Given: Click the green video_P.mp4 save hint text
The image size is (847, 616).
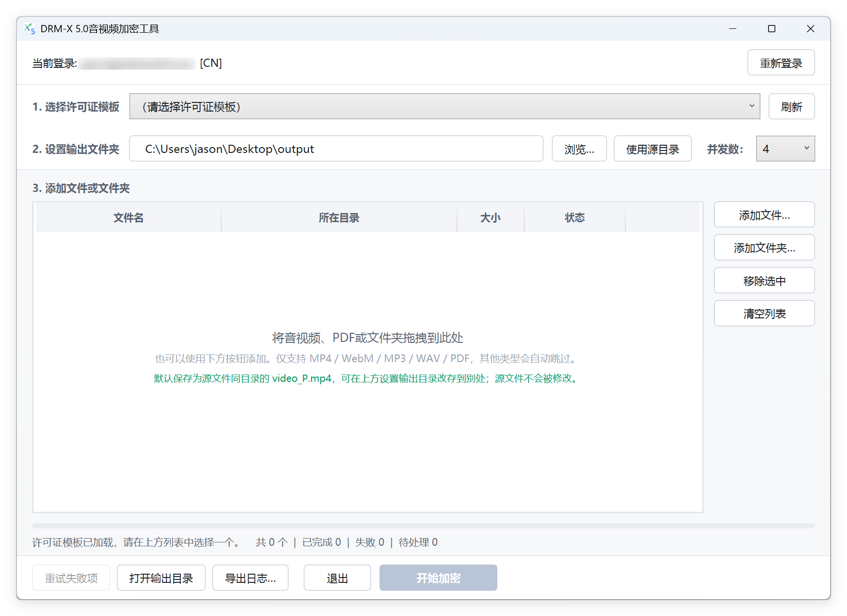Looking at the screenshot, I should [367, 378].
